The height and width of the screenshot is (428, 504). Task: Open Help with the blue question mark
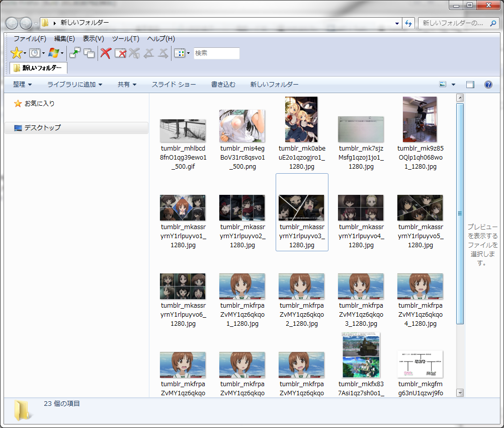click(488, 84)
